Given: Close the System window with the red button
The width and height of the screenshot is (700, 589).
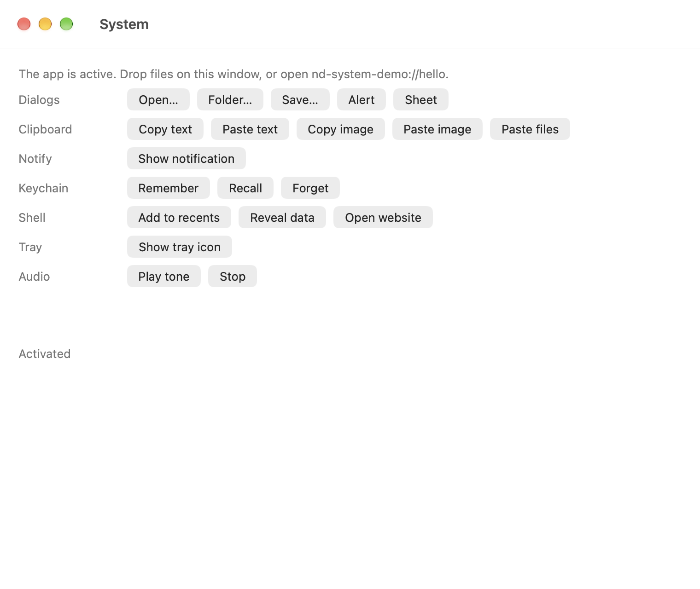Looking at the screenshot, I should (x=24, y=24).
